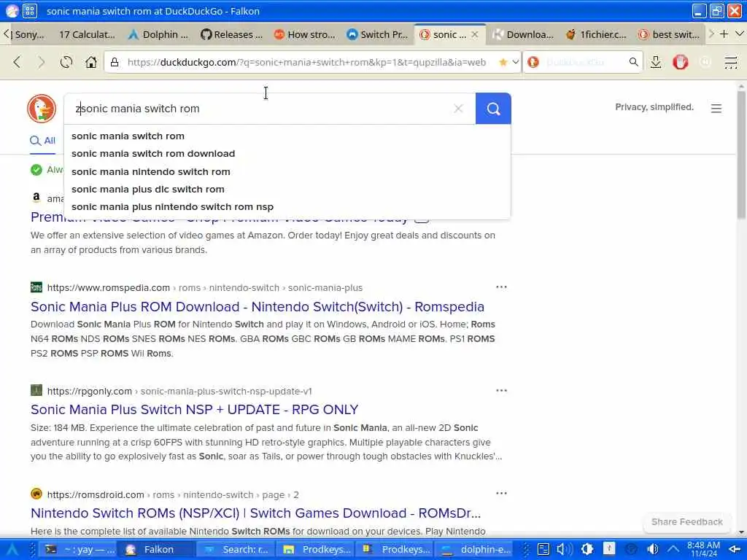The height and width of the screenshot is (560, 747).
Task: Go forward to next page
Action: coord(42,62)
